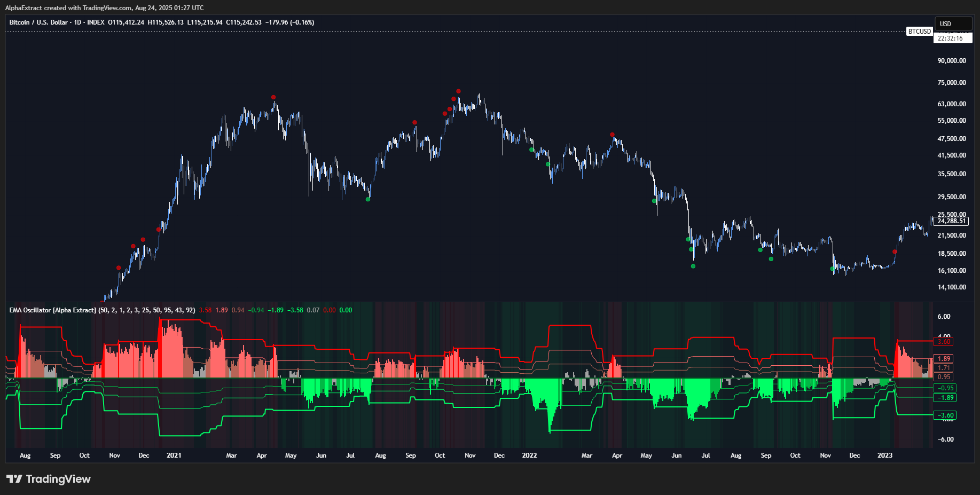Click the green −0.95 oscillator level label
The height and width of the screenshot is (495, 980).
945,388
